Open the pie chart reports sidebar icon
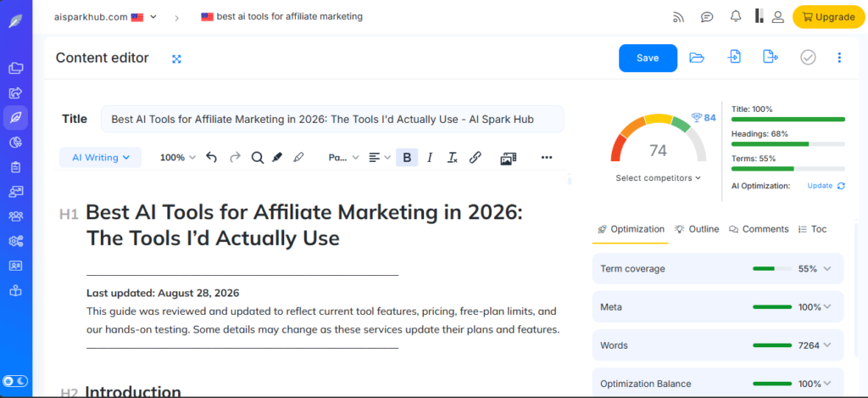 tap(16, 143)
